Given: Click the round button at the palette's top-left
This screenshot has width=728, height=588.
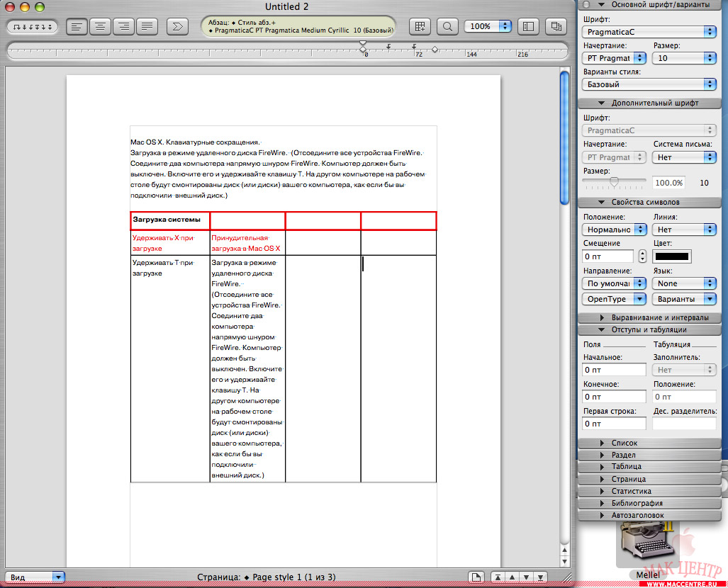Looking at the screenshot, I should pyautogui.click(x=586, y=5).
